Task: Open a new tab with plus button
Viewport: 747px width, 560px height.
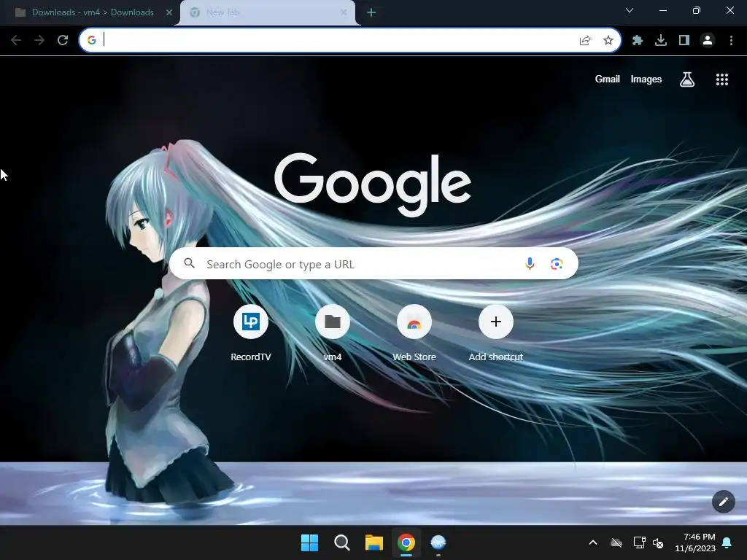Action: [x=371, y=12]
